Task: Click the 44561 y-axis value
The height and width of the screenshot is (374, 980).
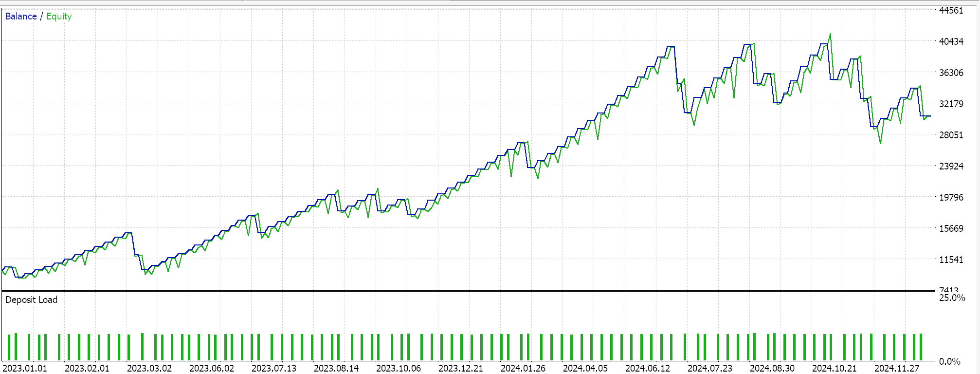Action: tap(951, 10)
